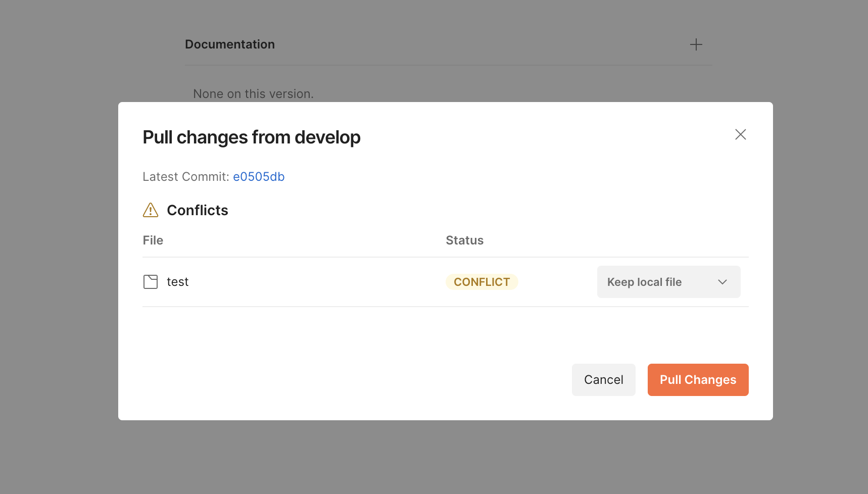Click Cancel to abort the pull

pyautogui.click(x=603, y=379)
